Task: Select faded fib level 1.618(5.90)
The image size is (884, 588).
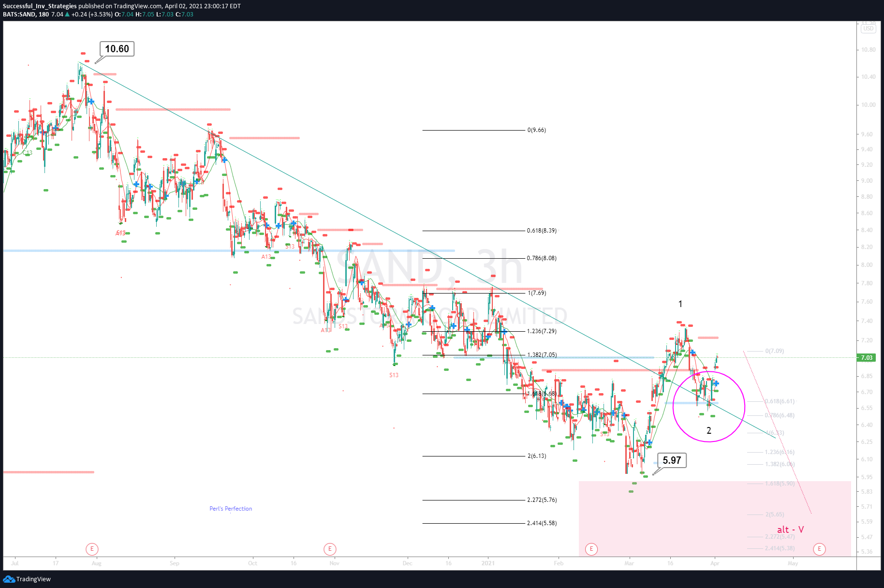Action: pyautogui.click(x=780, y=484)
